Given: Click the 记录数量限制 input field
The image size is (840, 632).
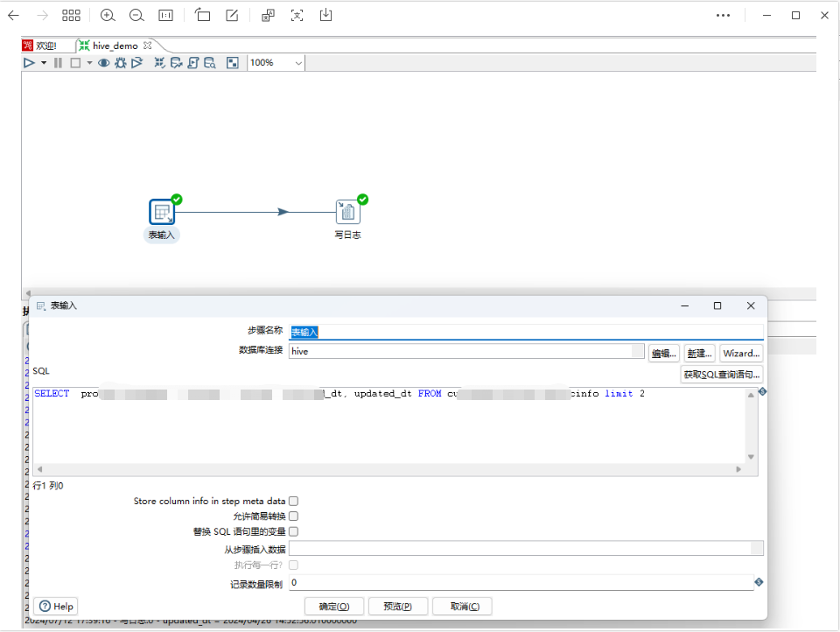Looking at the screenshot, I should coord(521,582).
